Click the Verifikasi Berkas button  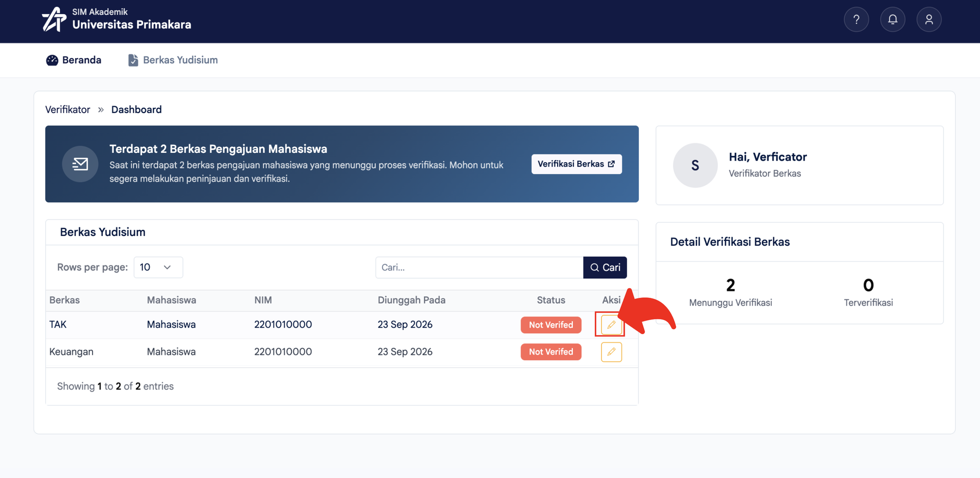pos(576,164)
